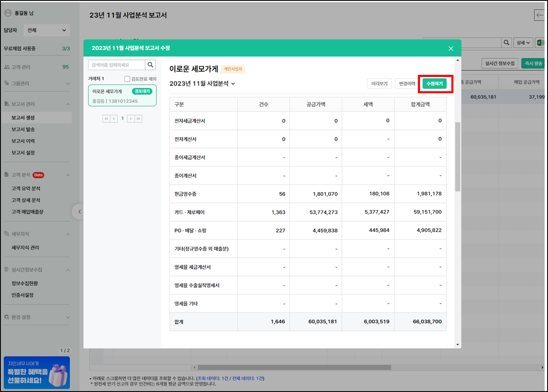Open the 2023년 11월 사업분석 period dropdown
The height and width of the screenshot is (392, 548).
202,84
